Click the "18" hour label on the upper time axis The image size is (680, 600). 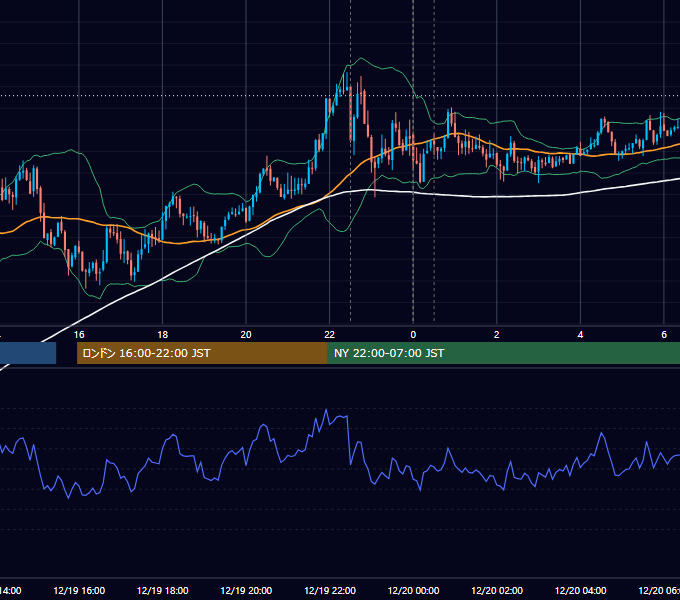[163, 335]
